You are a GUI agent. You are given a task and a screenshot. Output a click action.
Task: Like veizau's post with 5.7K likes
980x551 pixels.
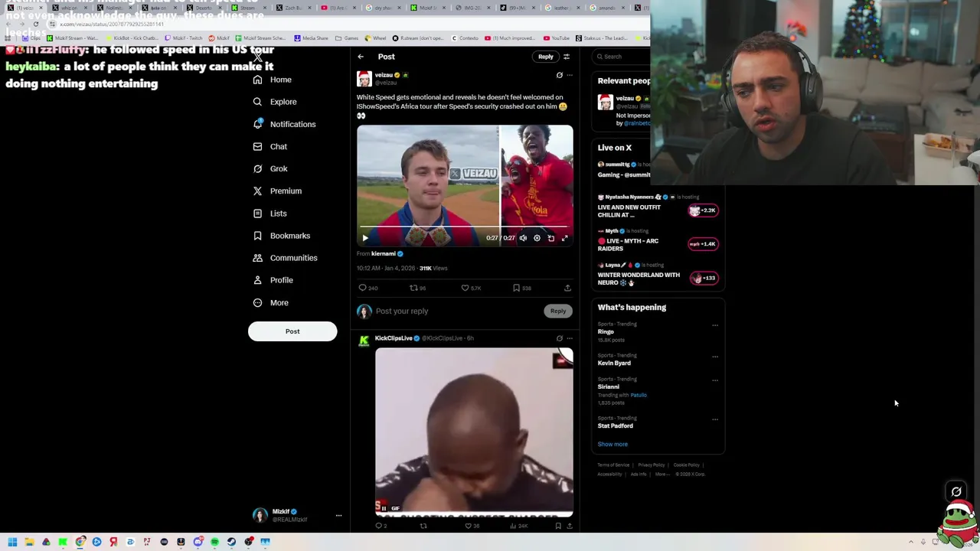pos(465,288)
